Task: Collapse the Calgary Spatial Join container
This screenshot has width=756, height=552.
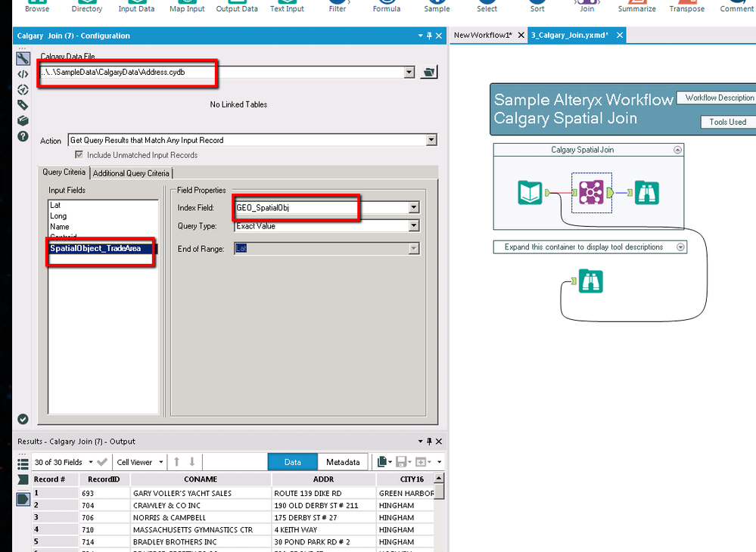Action: click(x=677, y=150)
